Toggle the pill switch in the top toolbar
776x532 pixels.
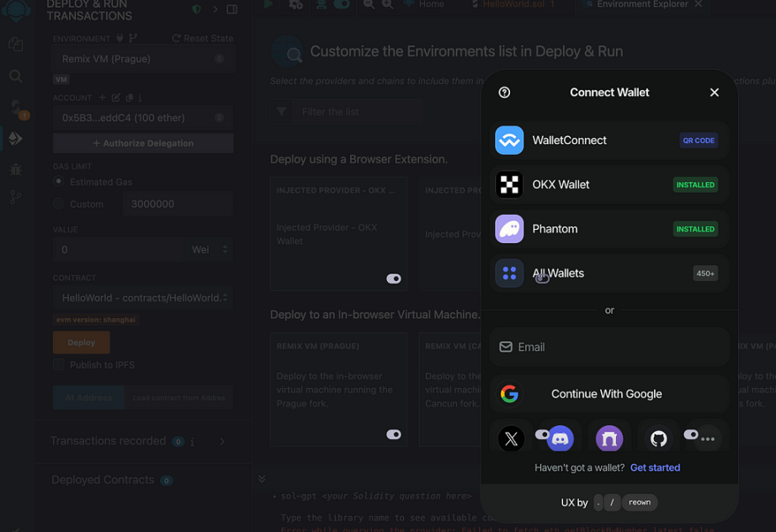tap(342, 4)
